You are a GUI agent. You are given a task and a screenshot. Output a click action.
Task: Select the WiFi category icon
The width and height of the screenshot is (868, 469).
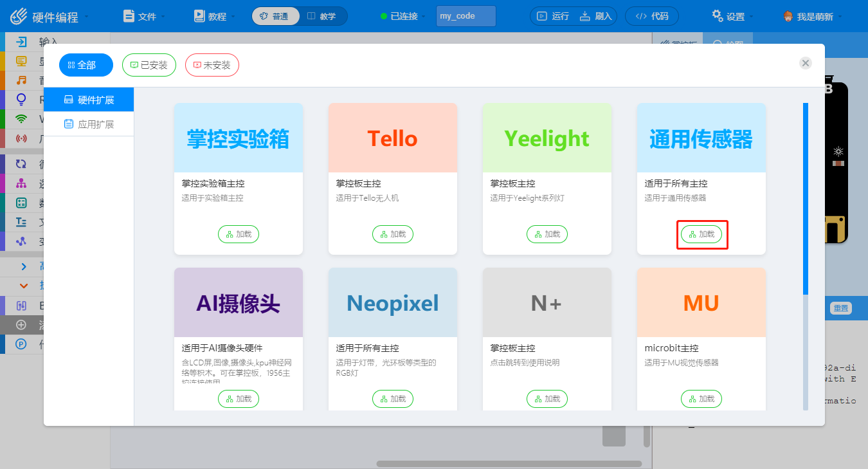pyautogui.click(x=22, y=119)
